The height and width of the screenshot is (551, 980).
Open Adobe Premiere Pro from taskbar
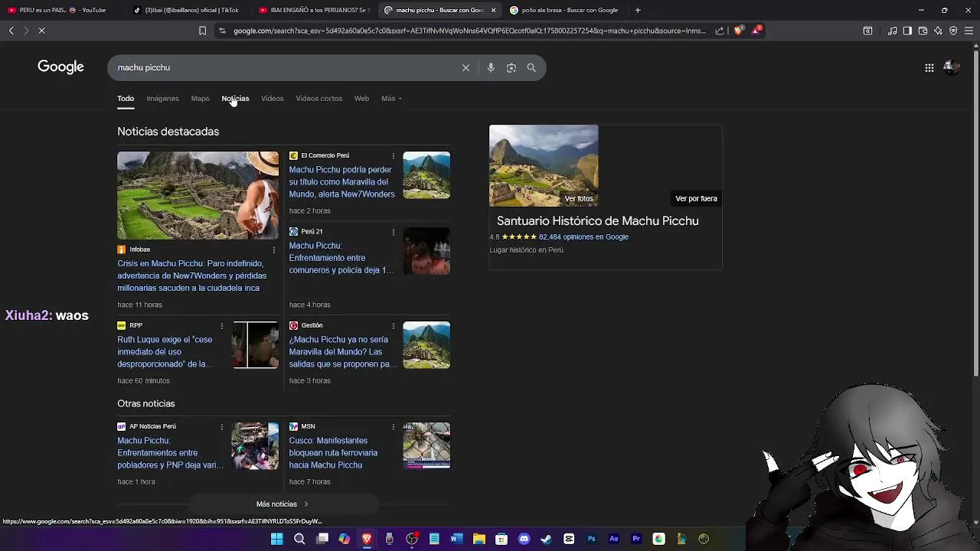tap(636, 539)
